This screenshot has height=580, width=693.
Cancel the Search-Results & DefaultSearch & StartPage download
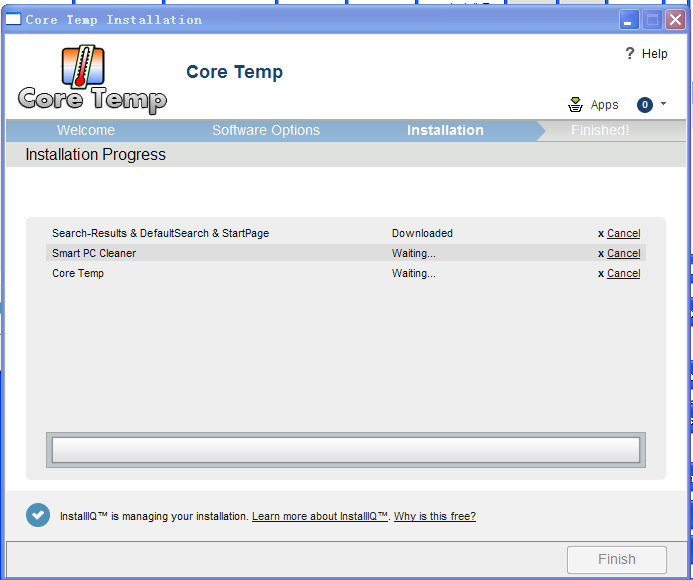coord(623,233)
